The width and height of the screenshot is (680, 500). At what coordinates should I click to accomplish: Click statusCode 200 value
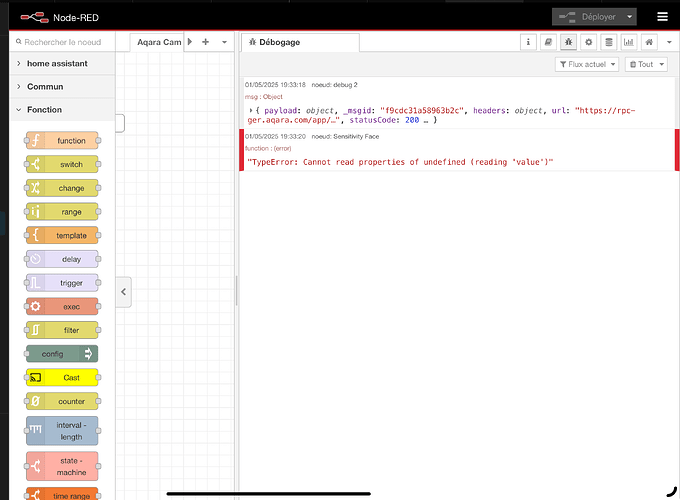(x=412, y=120)
